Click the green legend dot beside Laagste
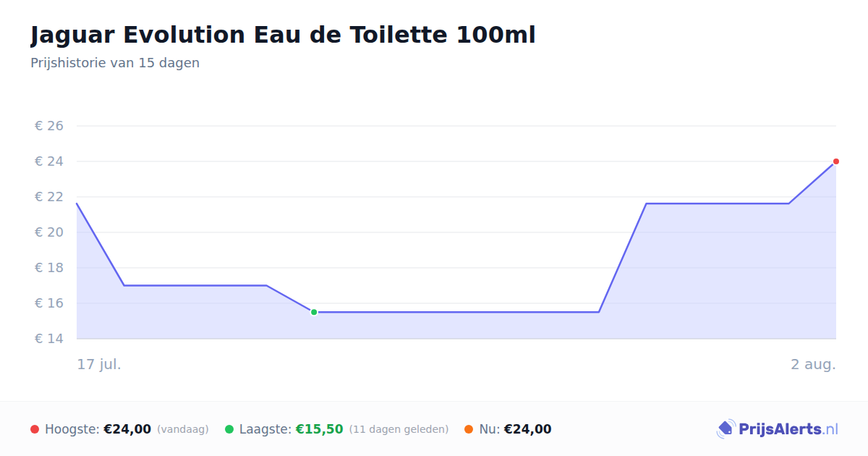This screenshot has height=456, width=868. tap(229, 429)
